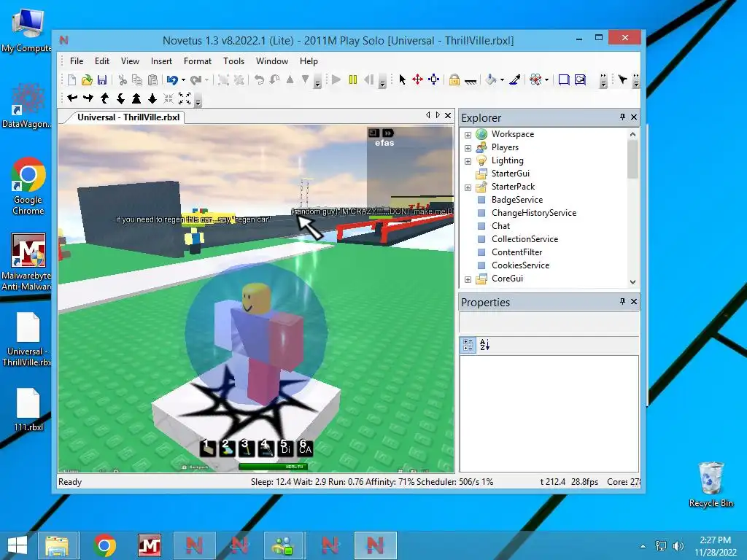Toggle alphabetical sort in Properties
The width and height of the screenshot is (747, 560).
pos(484,345)
